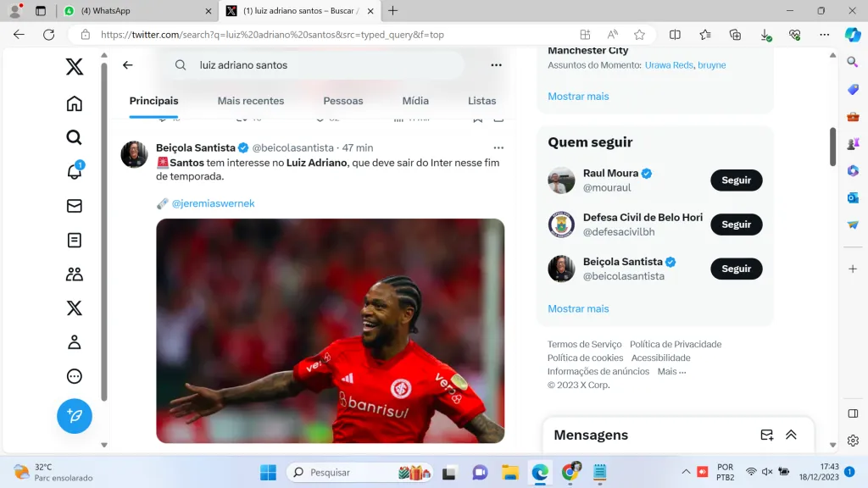Open Communities people icon in sidebar
The height and width of the screenshot is (488, 868).
coord(75,274)
